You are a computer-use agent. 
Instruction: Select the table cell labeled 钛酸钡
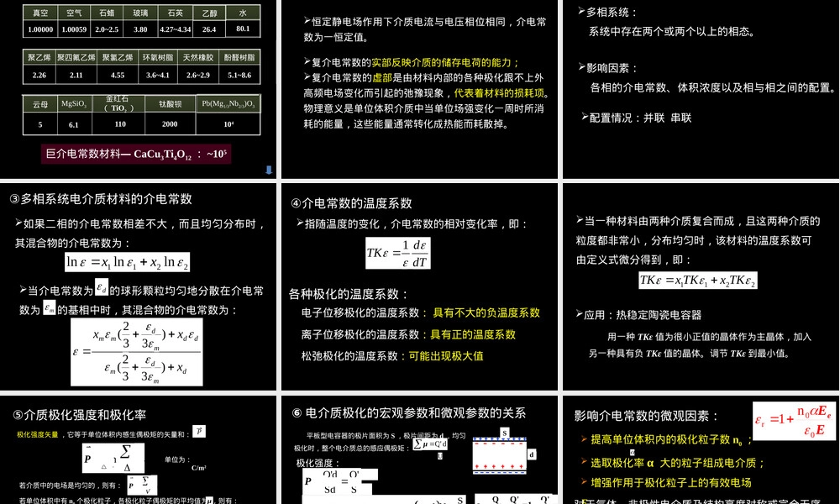click(170, 104)
